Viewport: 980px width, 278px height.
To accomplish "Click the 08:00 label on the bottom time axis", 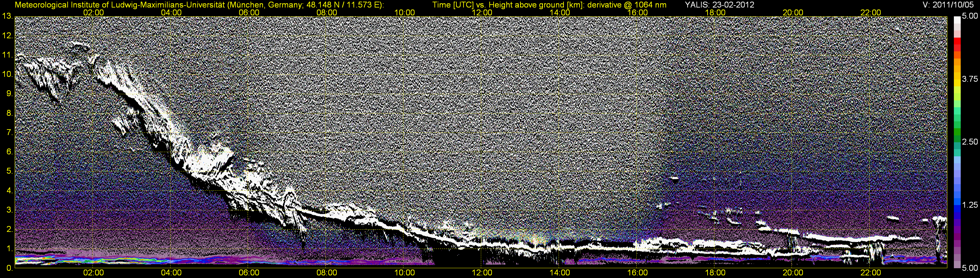I will tap(327, 273).
